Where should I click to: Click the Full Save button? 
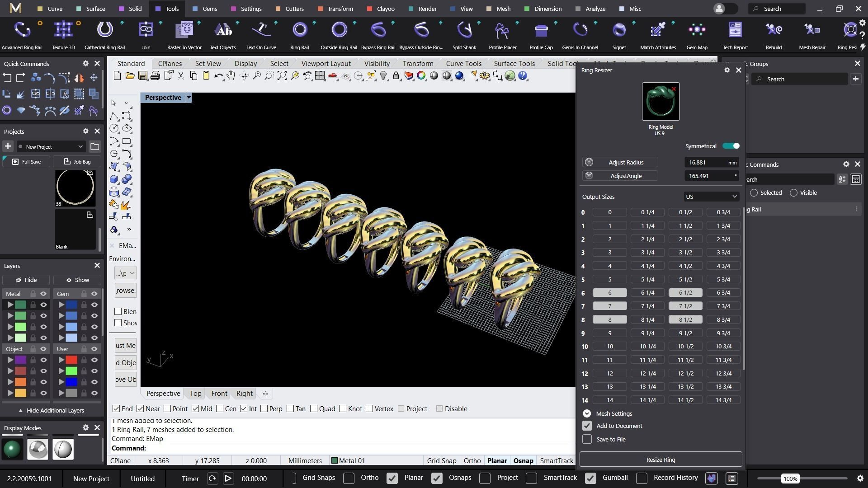coord(26,162)
